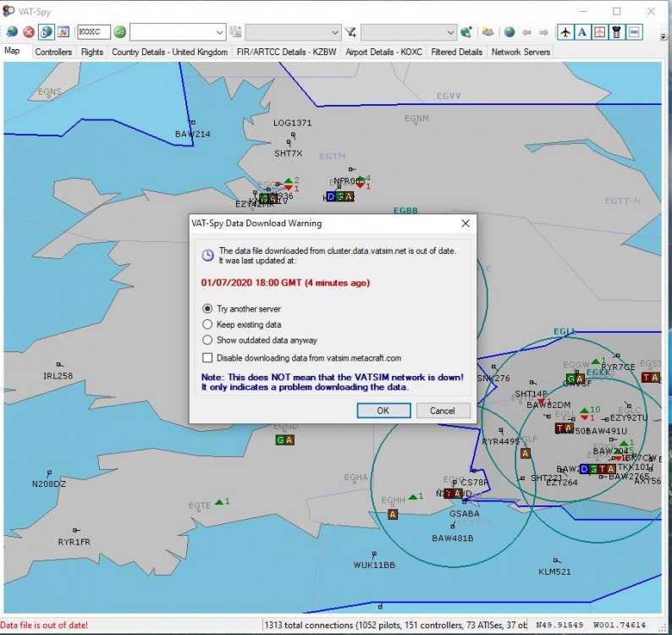The image size is (672, 635).
Task: Click the red stop download icon
Action: (x=28, y=32)
